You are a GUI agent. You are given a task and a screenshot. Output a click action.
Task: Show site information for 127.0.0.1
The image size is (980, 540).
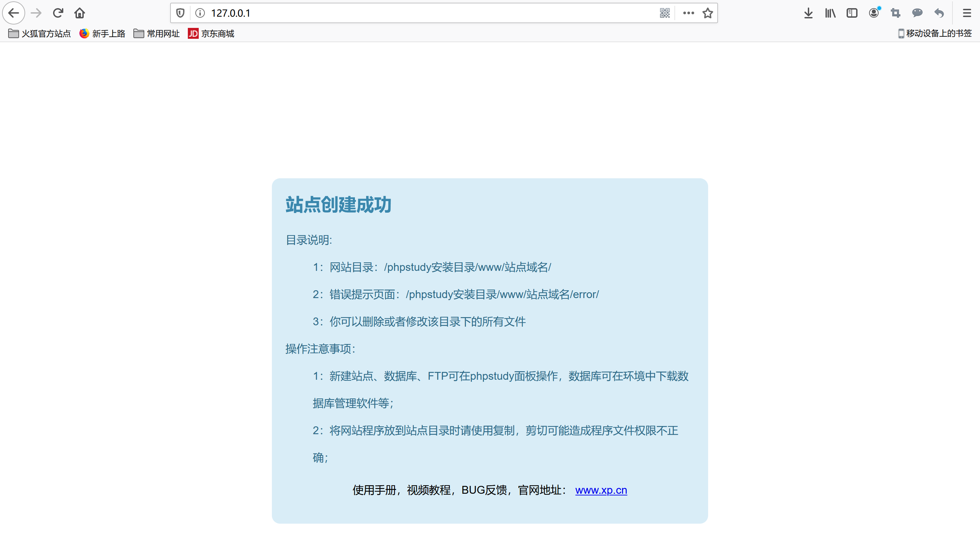point(200,13)
